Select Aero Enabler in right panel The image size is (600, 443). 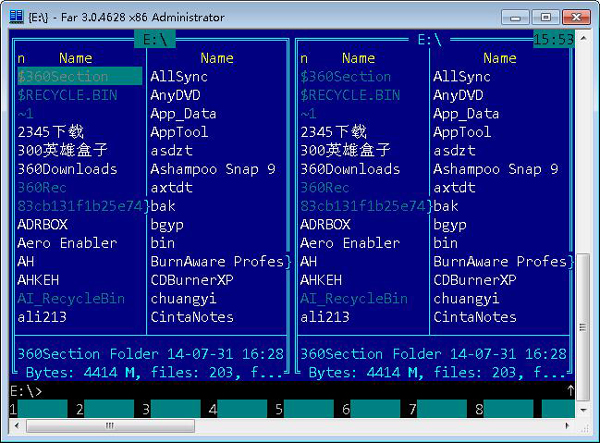click(350, 243)
